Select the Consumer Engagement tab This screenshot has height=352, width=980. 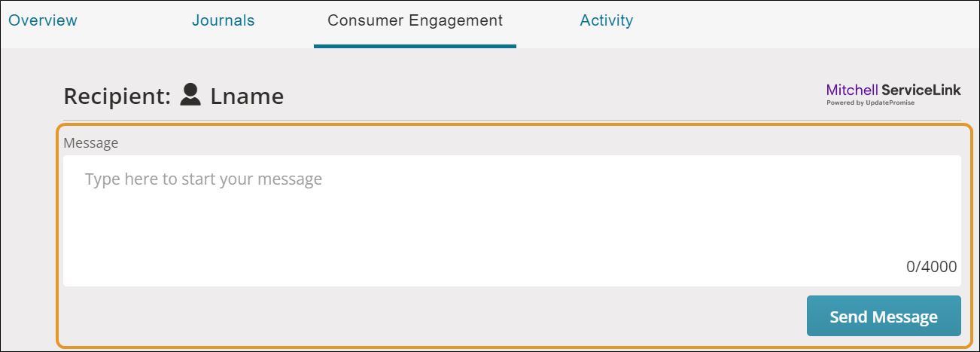(x=415, y=20)
